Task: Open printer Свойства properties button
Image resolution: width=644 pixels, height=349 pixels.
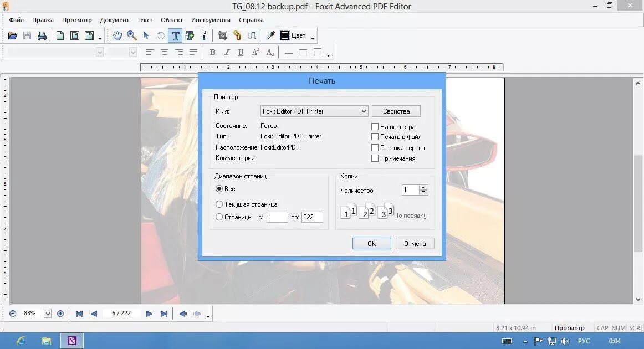Action: click(x=396, y=111)
